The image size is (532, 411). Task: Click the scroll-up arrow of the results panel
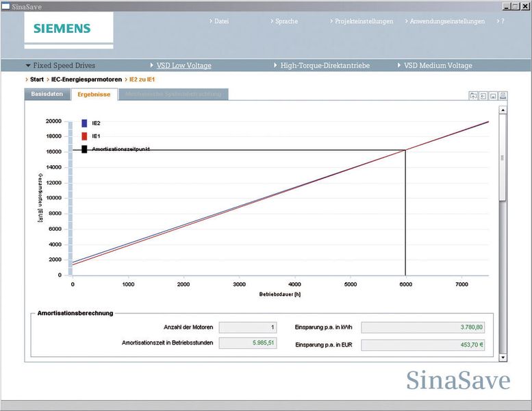point(503,110)
